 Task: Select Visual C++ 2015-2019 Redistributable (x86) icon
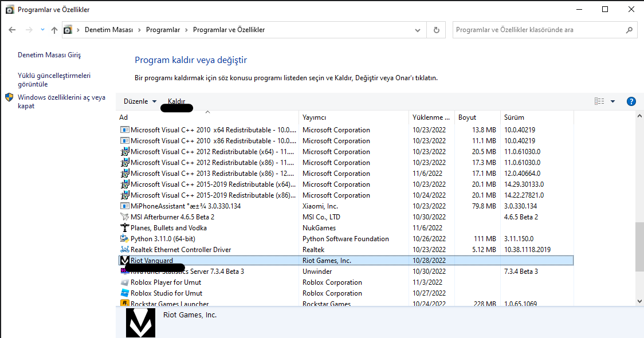tap(125, 195)
